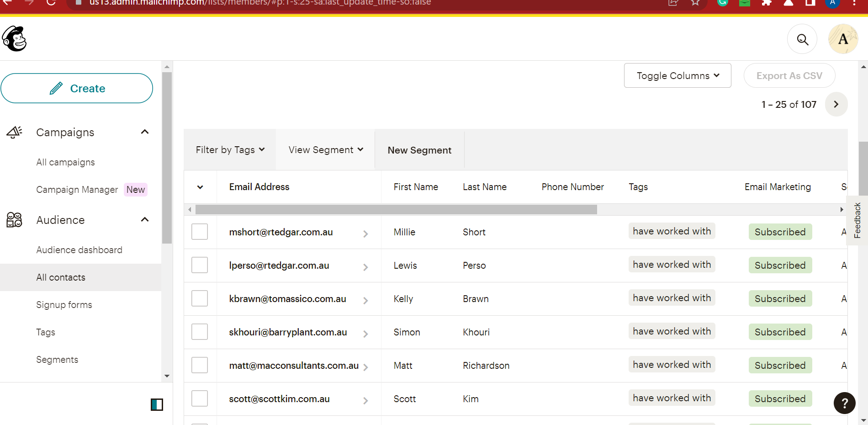868x425 pixels.
Task: Click horizontal scrollbar left arrow
Action: click(x=190, y=209)
